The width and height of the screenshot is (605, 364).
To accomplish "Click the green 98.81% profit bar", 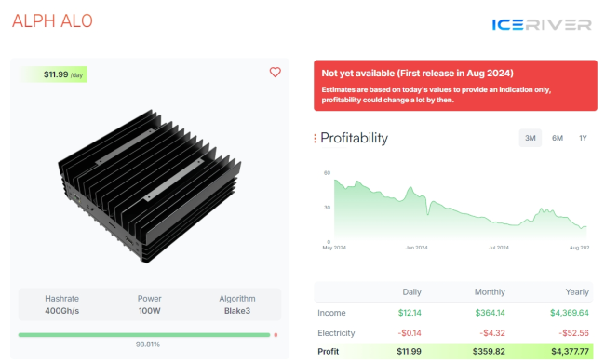I will point(144,335).
